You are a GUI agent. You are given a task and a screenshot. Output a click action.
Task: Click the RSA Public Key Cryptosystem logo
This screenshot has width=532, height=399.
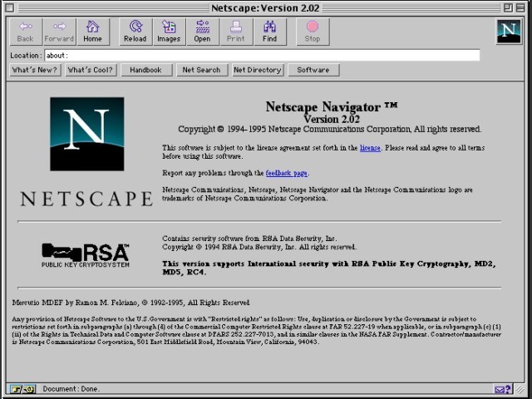point(86,255)
